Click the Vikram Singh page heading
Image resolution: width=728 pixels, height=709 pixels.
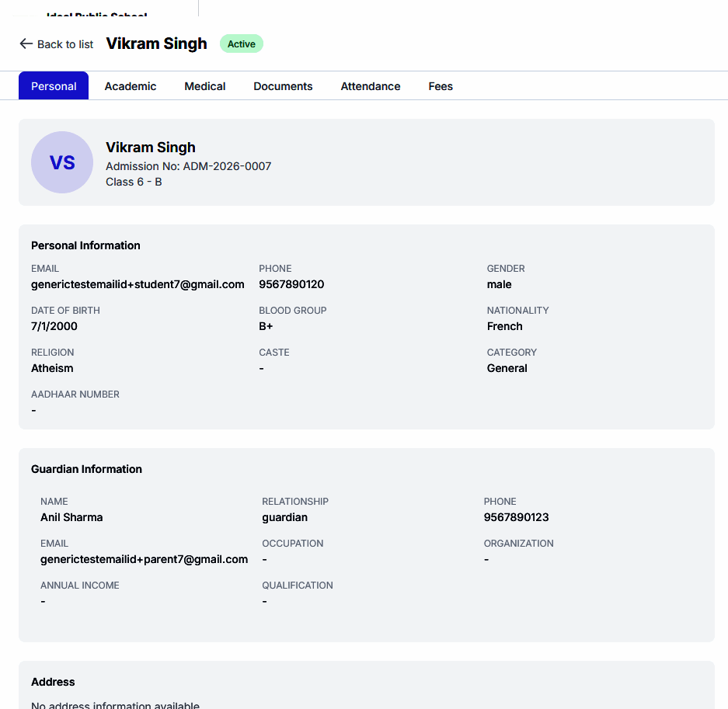tap(156, 43)
